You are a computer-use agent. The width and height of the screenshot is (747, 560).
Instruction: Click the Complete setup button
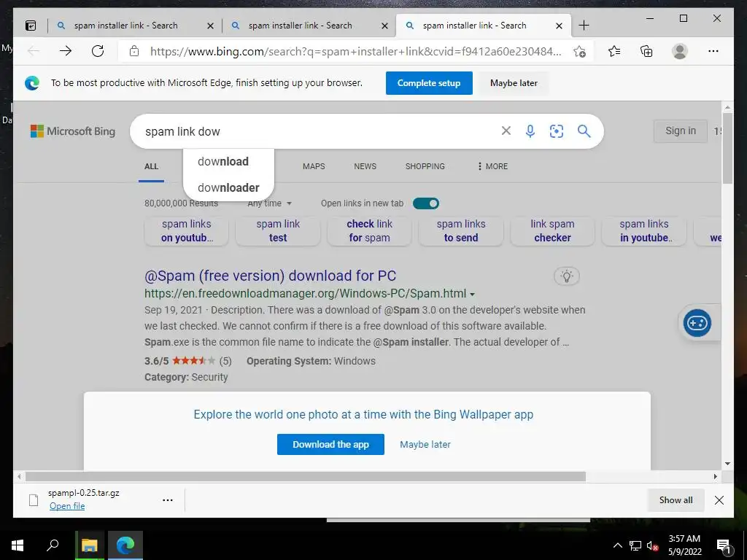coord(429,83)
